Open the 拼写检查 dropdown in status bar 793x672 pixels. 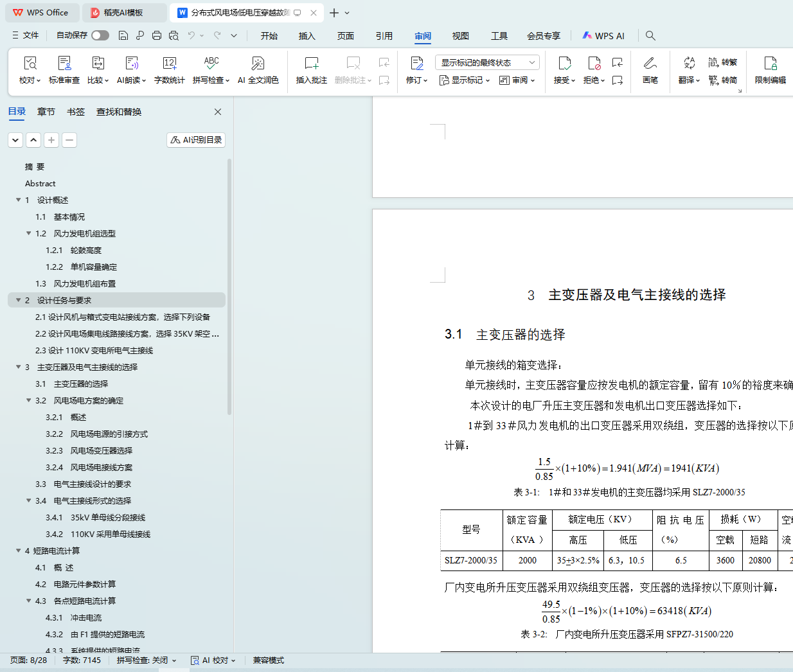pos(147,660)
